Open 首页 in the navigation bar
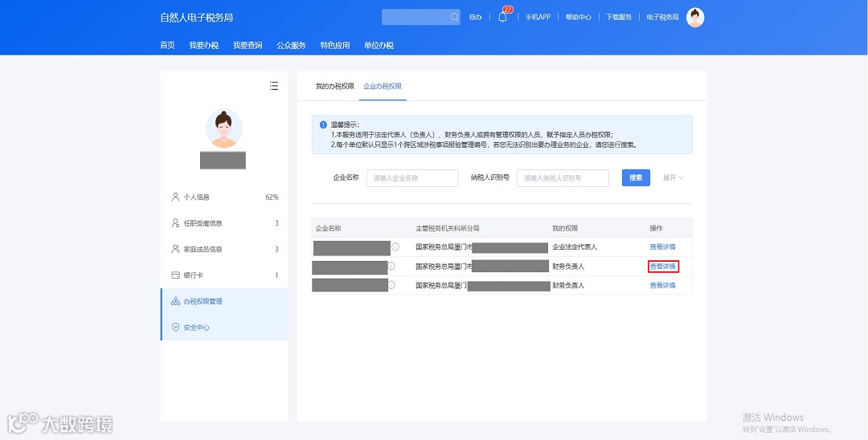This screenshot has height=440, width=868. click(x=168, y=45)
